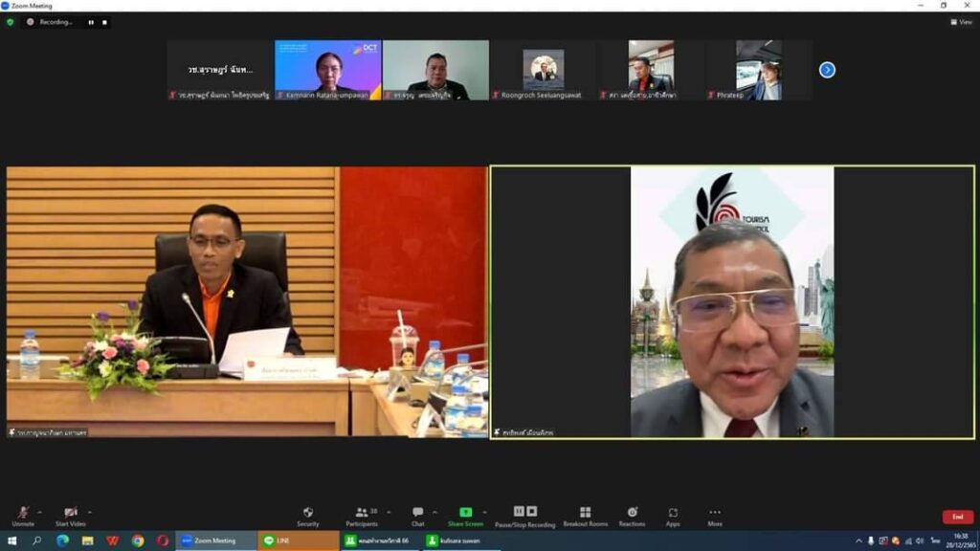This screenshot has width=980, height=551.
Task: Open the View layout menu
Action: (962, 21)
